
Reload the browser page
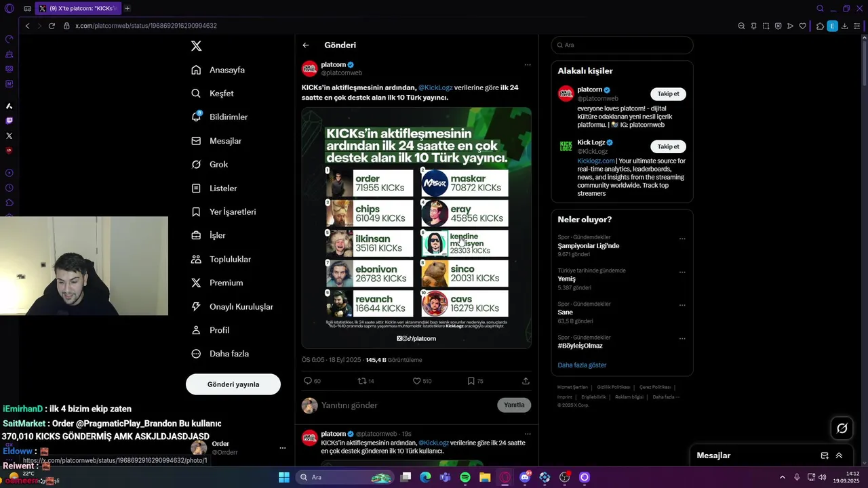coord(52,26)
